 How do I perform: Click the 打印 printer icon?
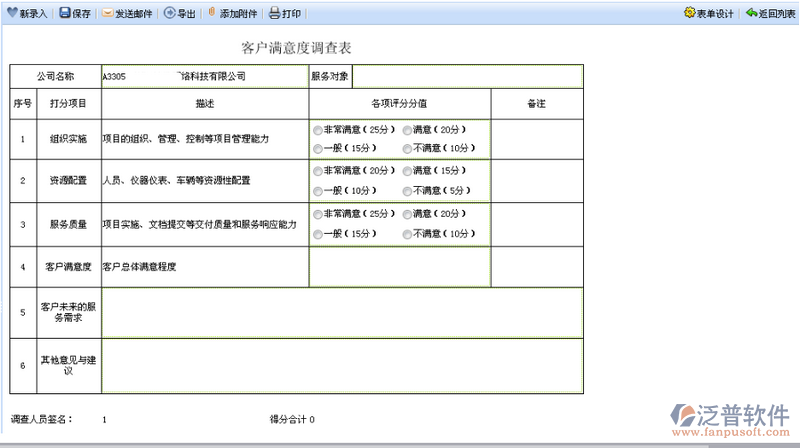[x=274, y=14]
